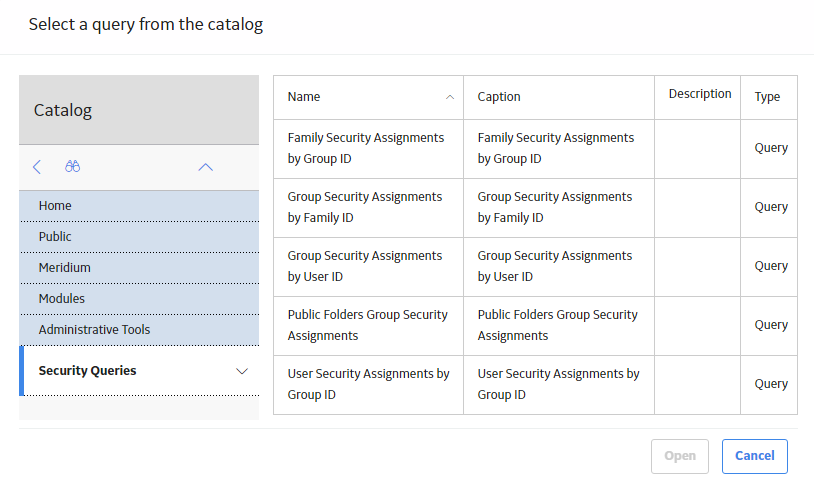Open the Home catalog folder
814x479 pixels.
(139, 206)
